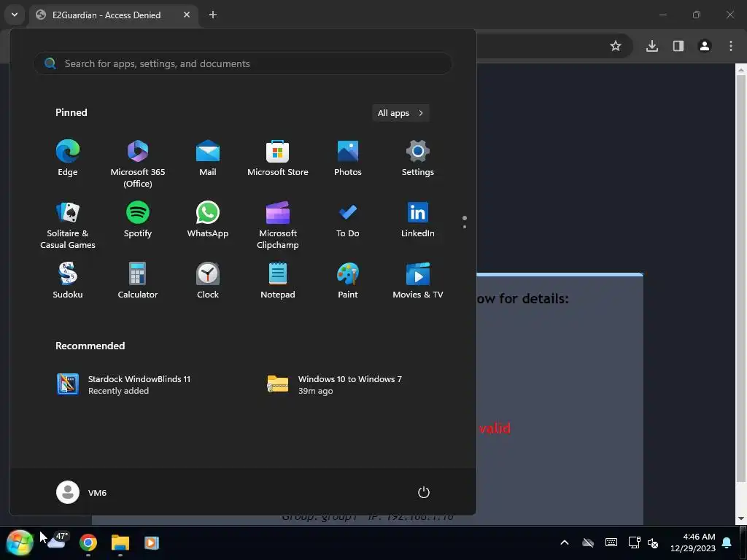Open the clock showing 4:46 AM
The height and width of the screenshot is (560, 747).
pos(693,542)
